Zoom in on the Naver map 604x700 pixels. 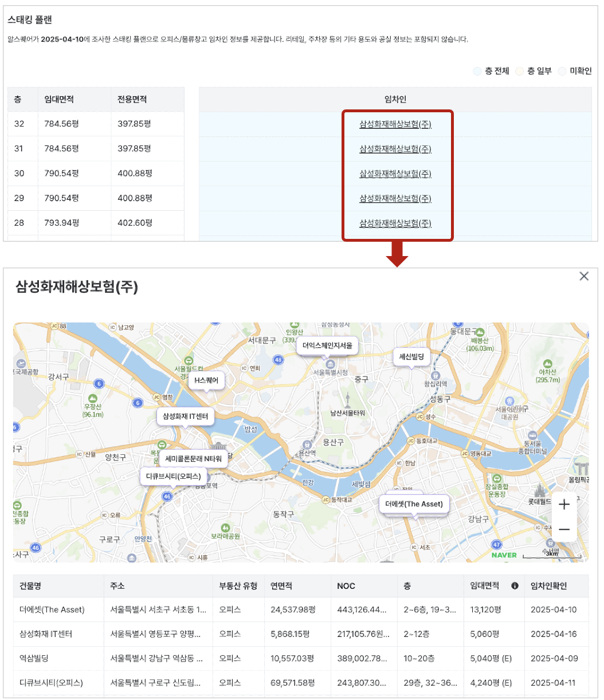click(x=564, y=504)
